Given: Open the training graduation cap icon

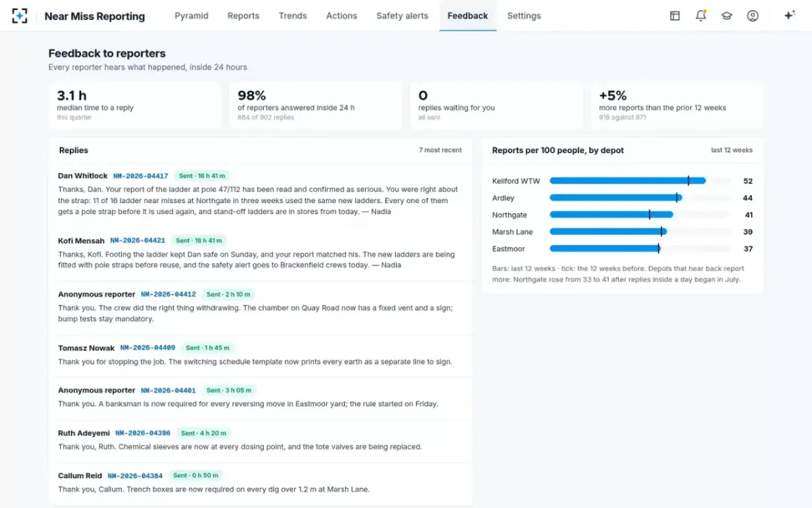Looking at the screenshot, I should point(727,16).
